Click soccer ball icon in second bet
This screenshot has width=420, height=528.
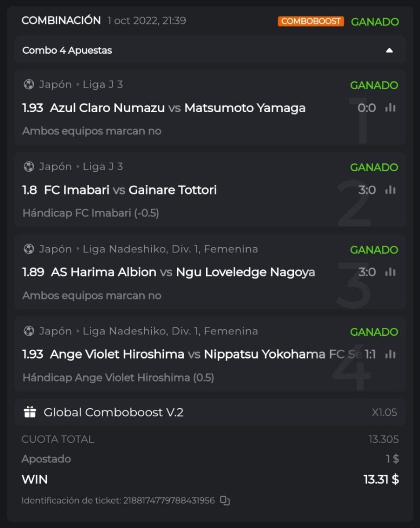[29, 167]
